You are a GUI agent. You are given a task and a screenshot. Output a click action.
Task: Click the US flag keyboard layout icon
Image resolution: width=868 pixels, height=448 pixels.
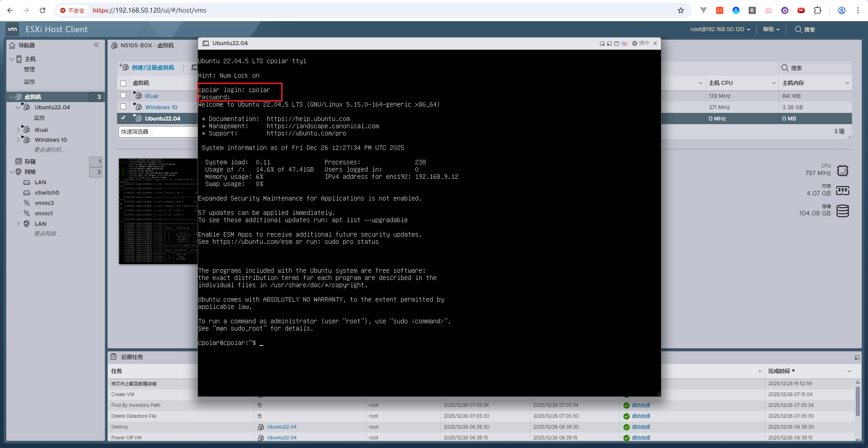[624, 44]
